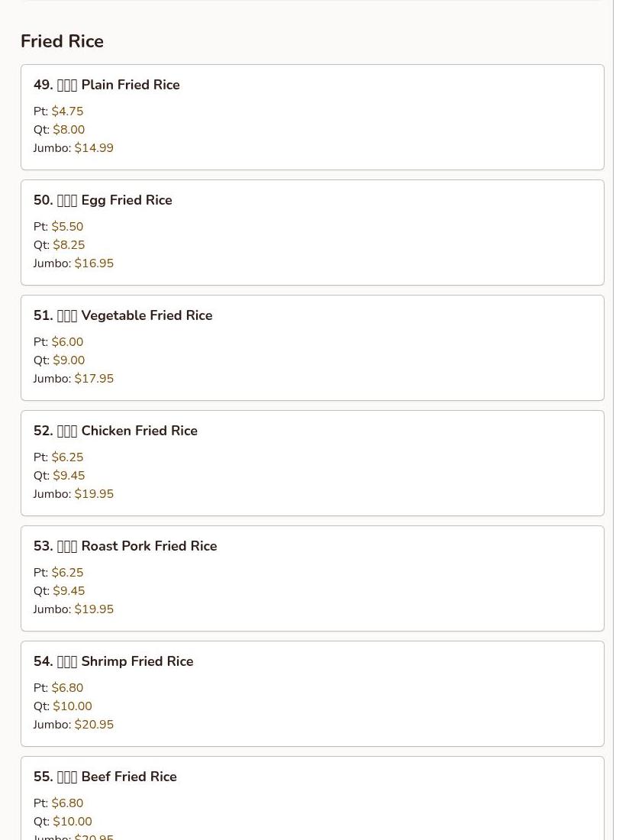This screenshot has height=840, width=629.
Task: Select the Egg Fried Rice quart price $8.25
Action: (x=69, y=245)
